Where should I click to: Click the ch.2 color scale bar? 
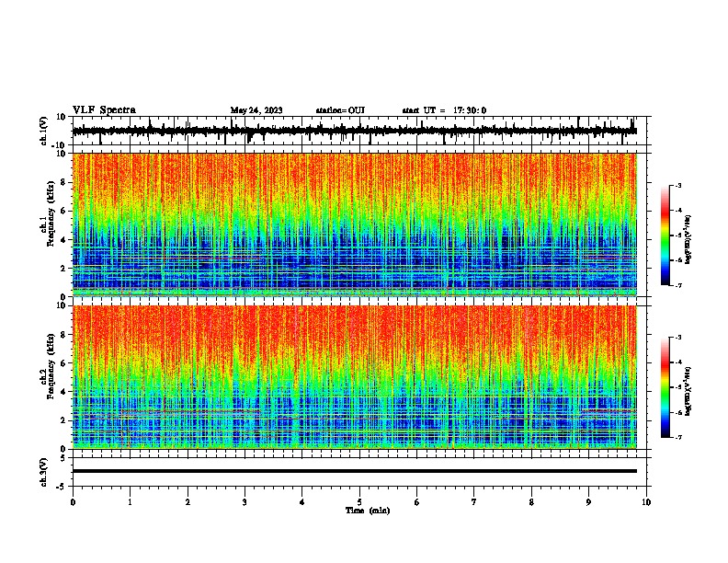pyautogui.click(x=665, y=387)
